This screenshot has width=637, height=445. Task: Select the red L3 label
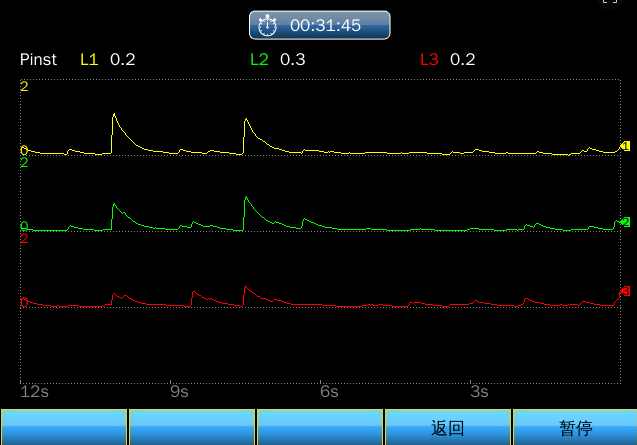click(429, 60)
